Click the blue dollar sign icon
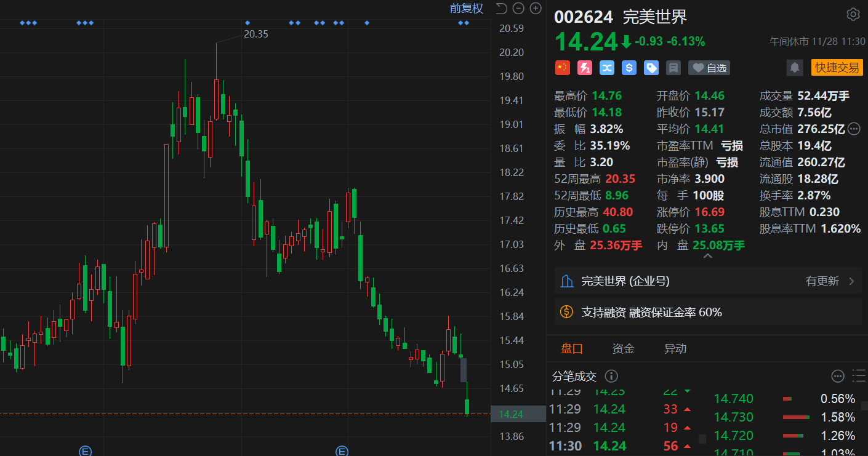This screenshot has height=456, width=868. point(629,68)
